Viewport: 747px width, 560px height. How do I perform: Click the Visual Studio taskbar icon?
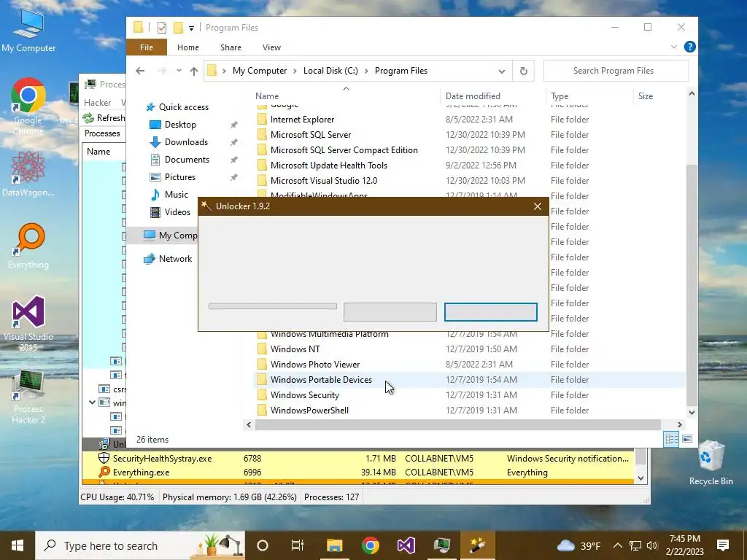[406, 545]
